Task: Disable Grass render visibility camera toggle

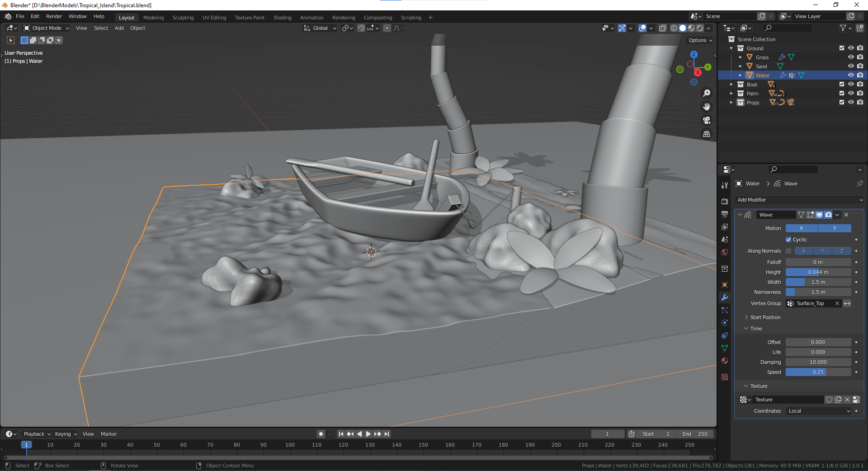Action: tap(860, 57)
